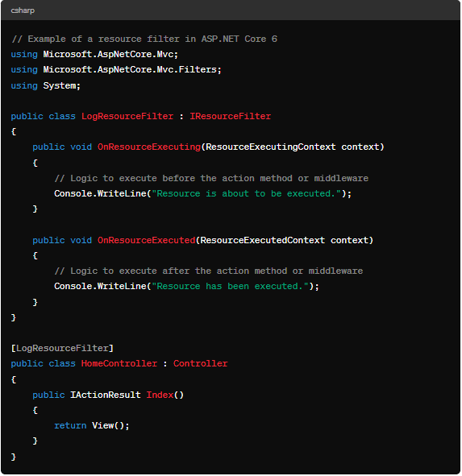462x476 pixels.
Task: Click the Index method name
Action: [160, 395]
